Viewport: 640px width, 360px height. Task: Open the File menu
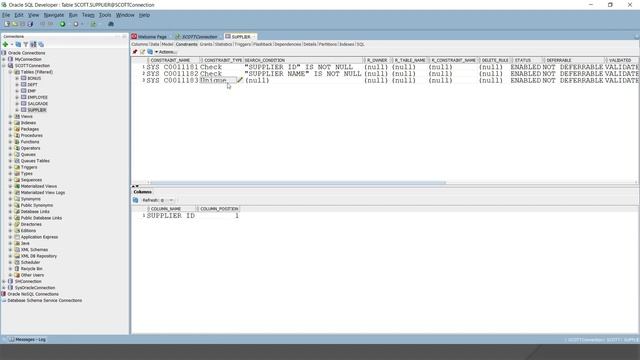coord(6,15)
